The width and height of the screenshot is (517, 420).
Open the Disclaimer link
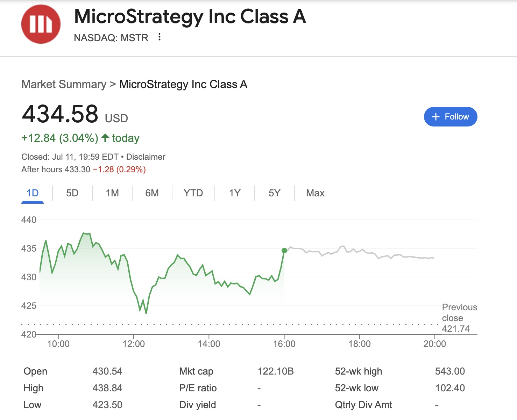(x=146, y=157)
